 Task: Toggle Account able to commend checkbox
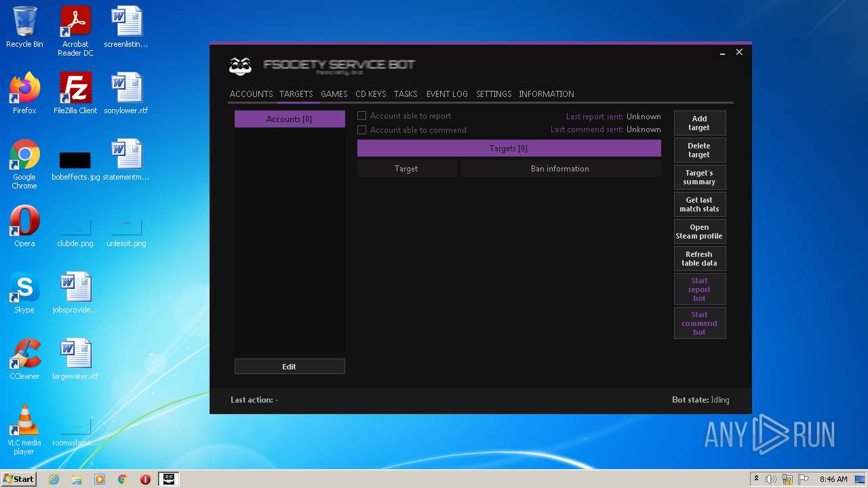361,130
